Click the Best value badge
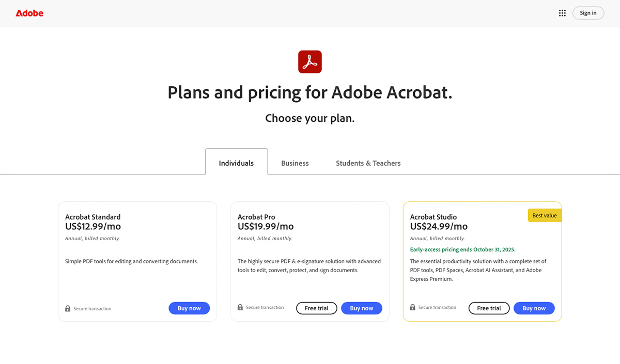Image resolution: width=620 pixels, height=364 pixels. pyautogui.click(x=545, y=215)
